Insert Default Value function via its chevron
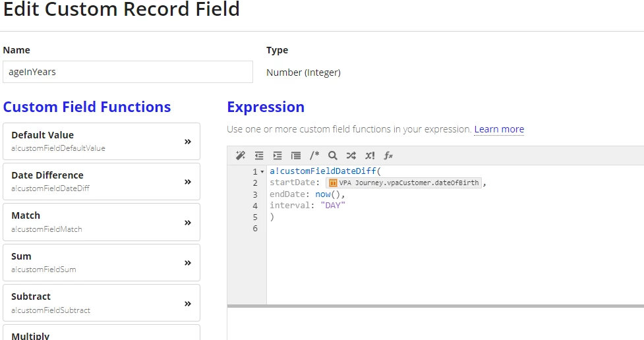 [x=188, y=142]
